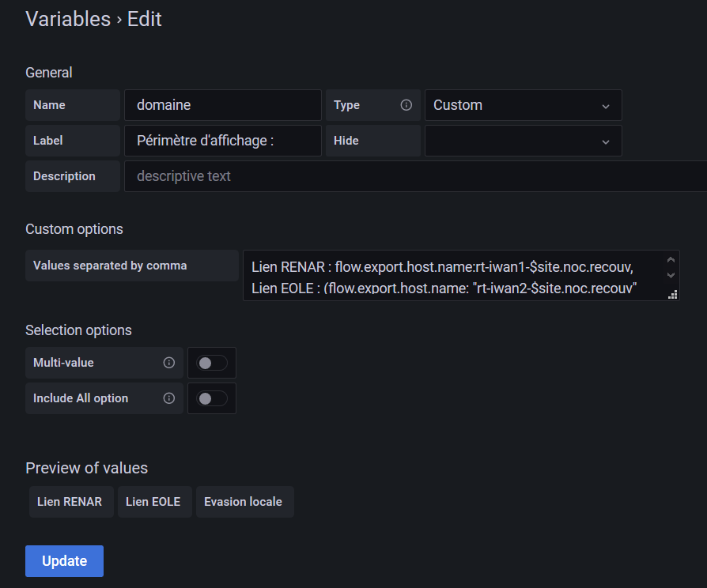Open the Hide dropdown
Viewport: 707px width, 588px height.
pyautogui.click(x=523, y=141)
